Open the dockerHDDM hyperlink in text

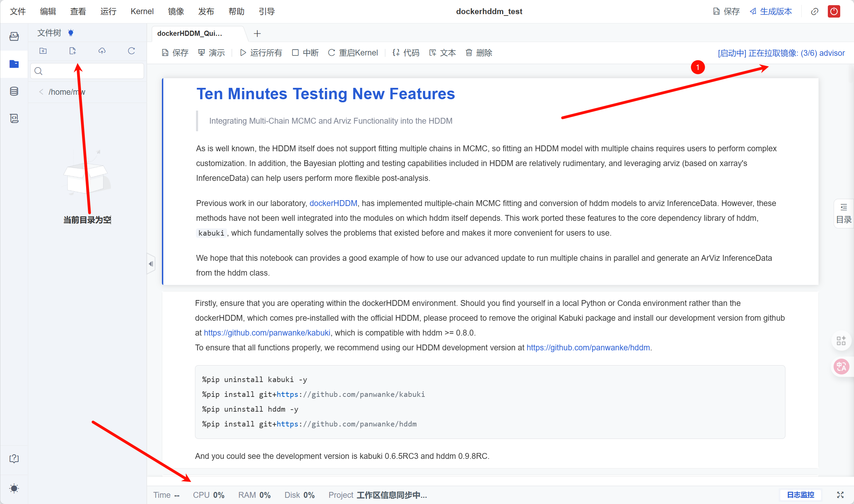pyautogui.click(x=333, y=203)
